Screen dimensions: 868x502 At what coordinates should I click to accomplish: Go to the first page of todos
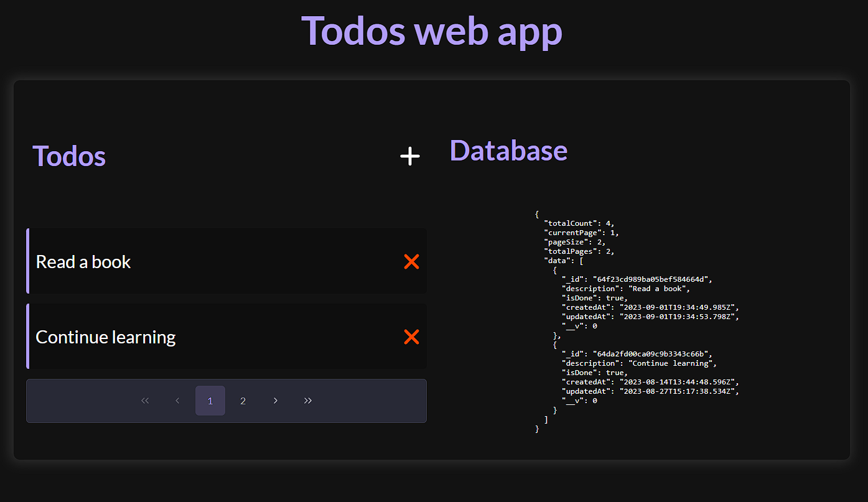[145, 401]
